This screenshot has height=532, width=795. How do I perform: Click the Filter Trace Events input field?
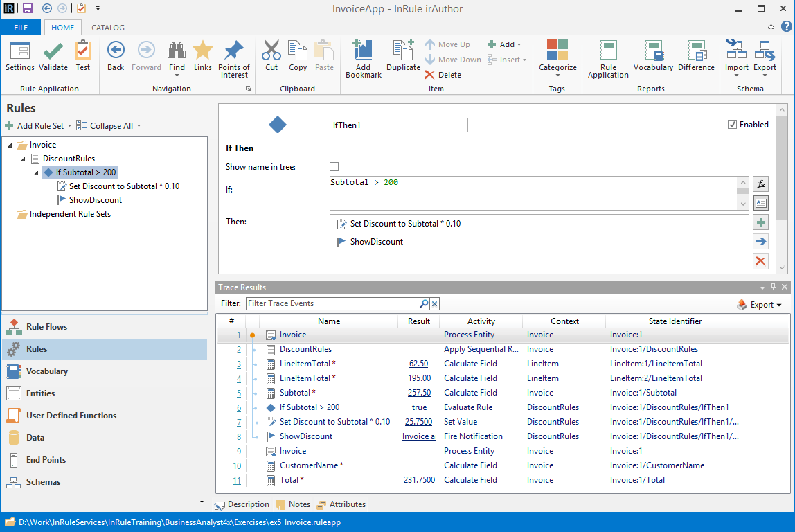(x=332, y=303)
